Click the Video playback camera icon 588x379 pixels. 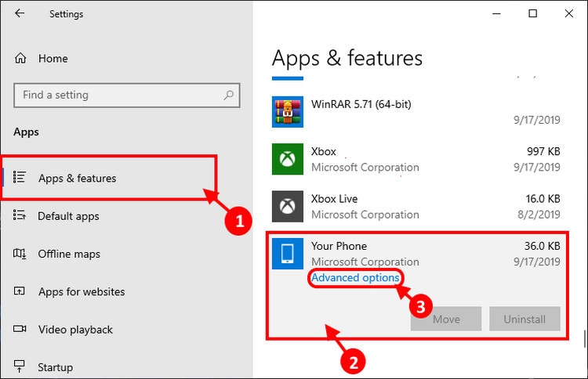(x=20, y=329)
